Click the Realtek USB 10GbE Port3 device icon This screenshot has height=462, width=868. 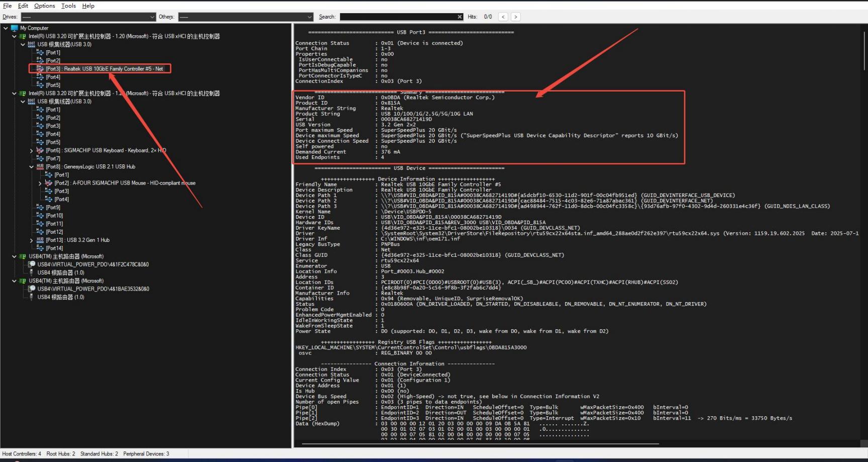[x=40, y=69]
